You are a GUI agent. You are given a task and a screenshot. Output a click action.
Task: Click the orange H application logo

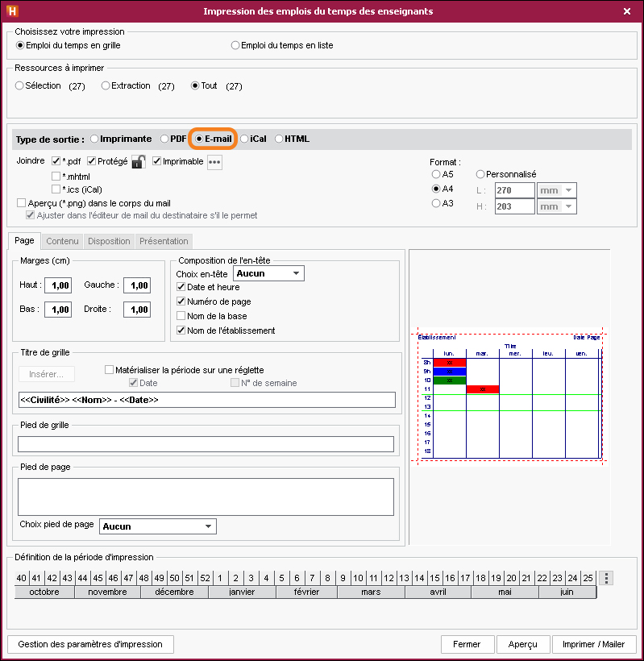coord(12,11)
